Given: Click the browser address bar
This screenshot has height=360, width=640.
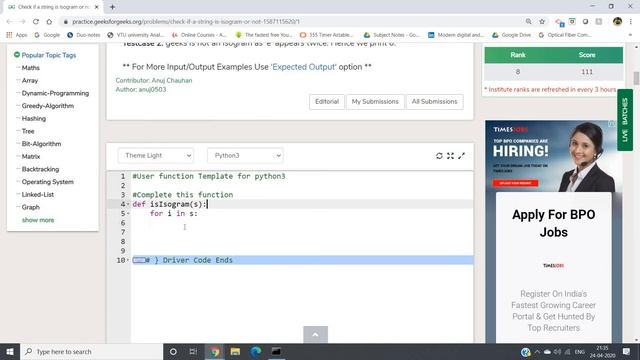Looking at the screenshot, I should coord(294,22).
